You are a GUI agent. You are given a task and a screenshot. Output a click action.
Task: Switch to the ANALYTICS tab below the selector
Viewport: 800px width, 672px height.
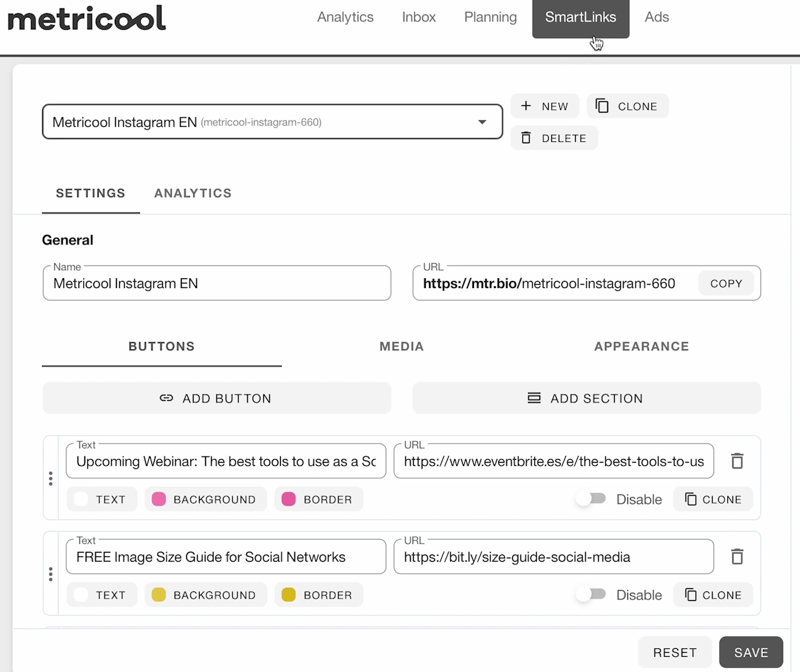point(193,194)
